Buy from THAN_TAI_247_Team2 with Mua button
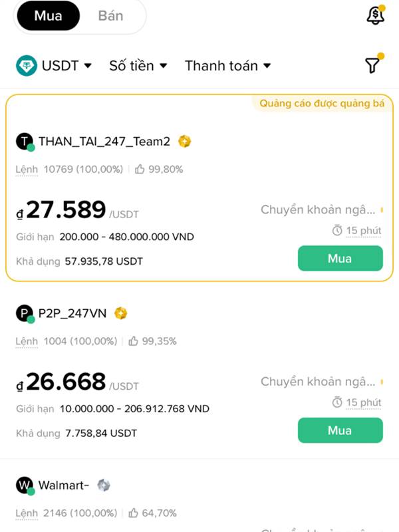 pyautogui.click(x=340, y=259)
